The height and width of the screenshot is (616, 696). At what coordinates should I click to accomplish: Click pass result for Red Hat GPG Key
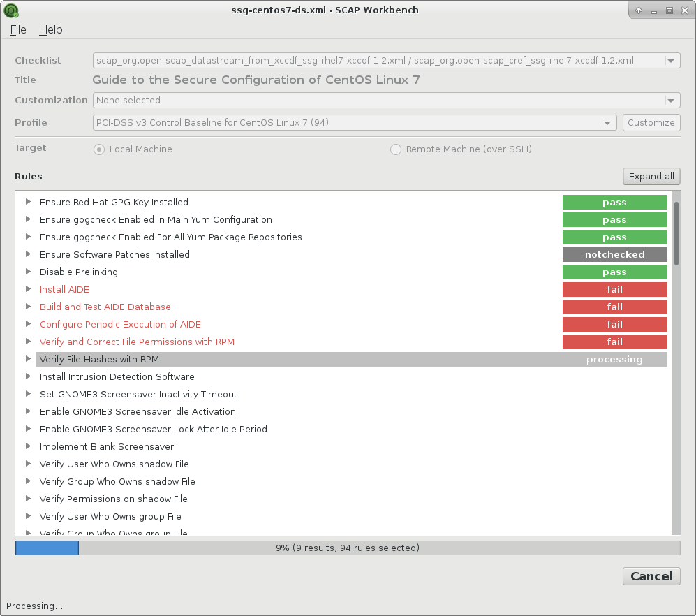pos(615,202)
